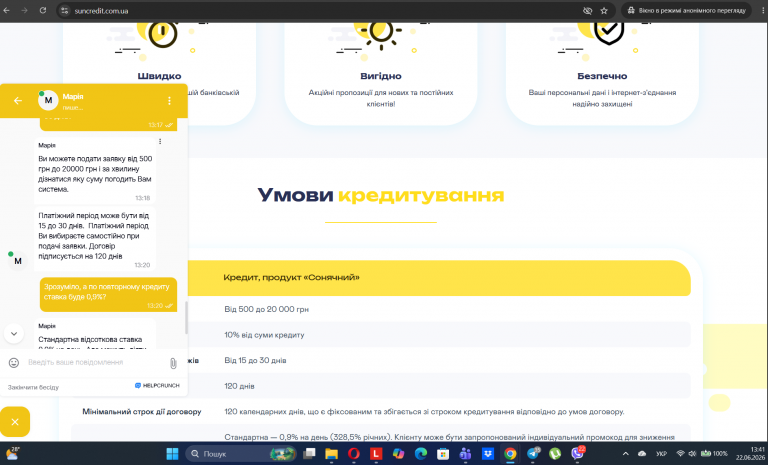Open Microsoft Store from the taskbar
768x465 pixels.
(x=443, y=454)
